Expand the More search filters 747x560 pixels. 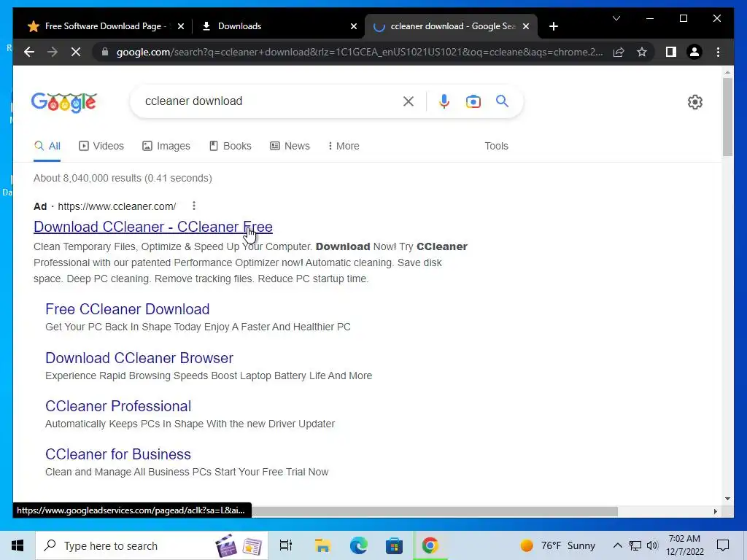pos(344,146)
